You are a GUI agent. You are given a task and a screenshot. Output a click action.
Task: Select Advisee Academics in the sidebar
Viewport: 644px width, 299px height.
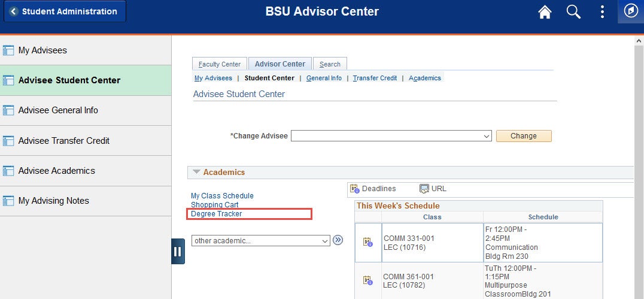point(86,171)
